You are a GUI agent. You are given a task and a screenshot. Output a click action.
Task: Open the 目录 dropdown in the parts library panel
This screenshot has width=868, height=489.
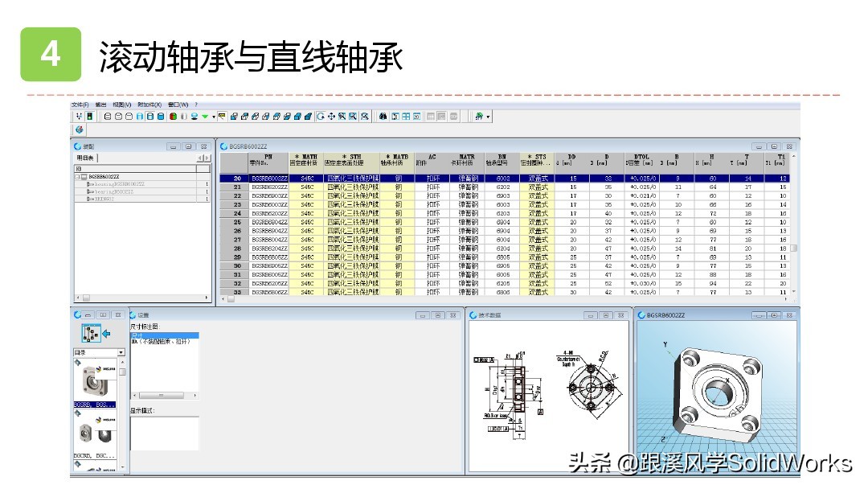(121, 352)
